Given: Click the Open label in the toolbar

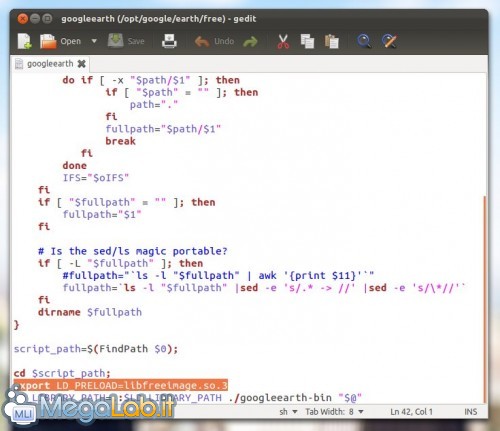Looking at the screenshot, I should [x=71, y=41].
